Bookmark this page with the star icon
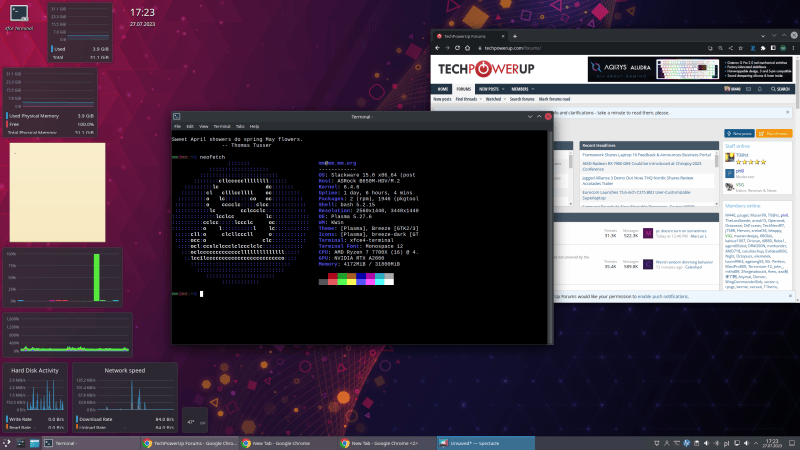The width and height of the screenshot is (800, 450). [740, 48]
